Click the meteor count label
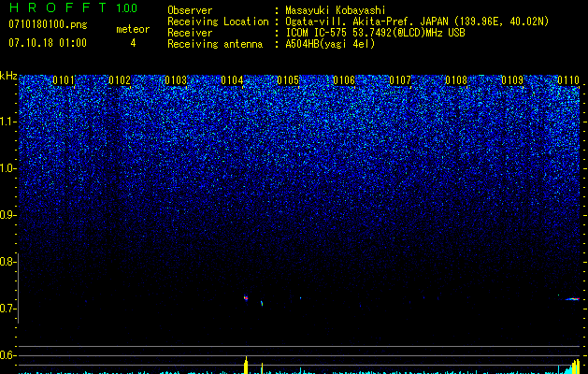Viewport: 588px width, 374px height. (133, 29)
